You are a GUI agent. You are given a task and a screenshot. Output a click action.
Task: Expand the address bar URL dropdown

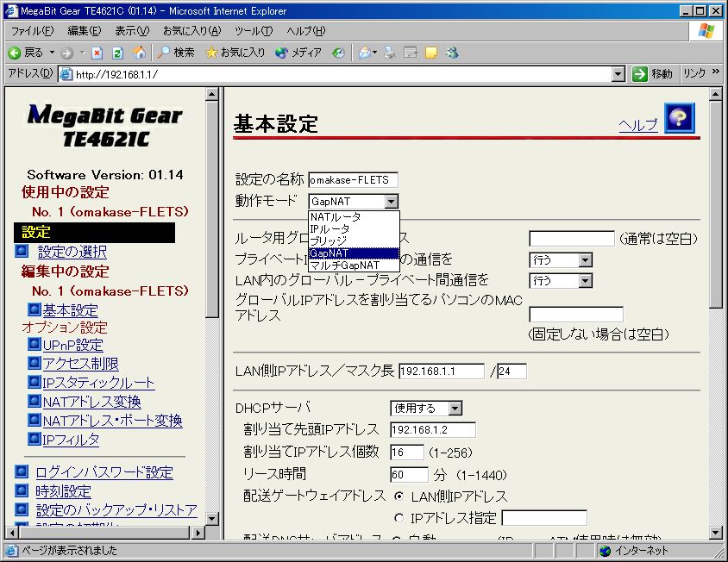(618, 74)
